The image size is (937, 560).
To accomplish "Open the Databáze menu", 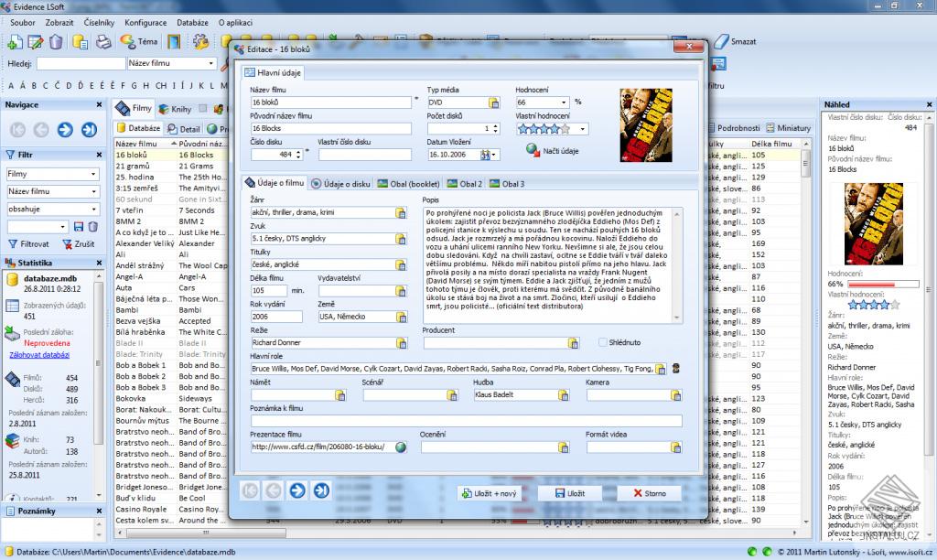I will click(x=192, y=22).
